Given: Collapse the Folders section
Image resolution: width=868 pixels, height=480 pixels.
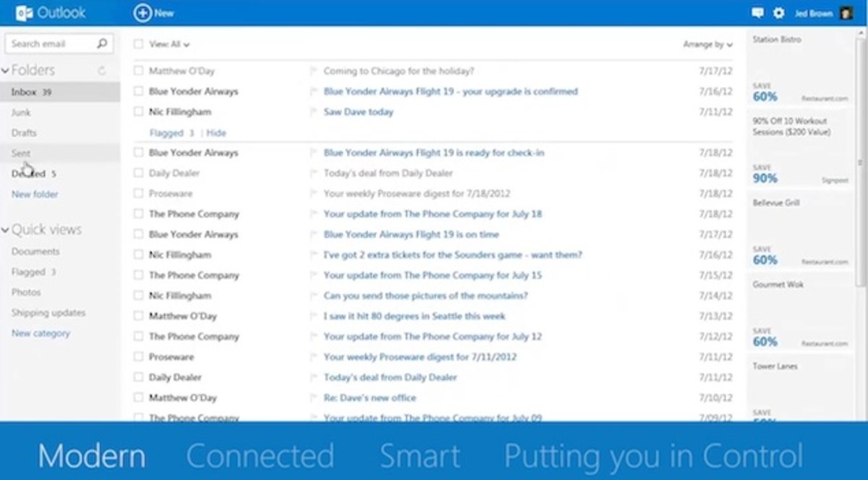Looking at the screenshot, I should point(5,70).
